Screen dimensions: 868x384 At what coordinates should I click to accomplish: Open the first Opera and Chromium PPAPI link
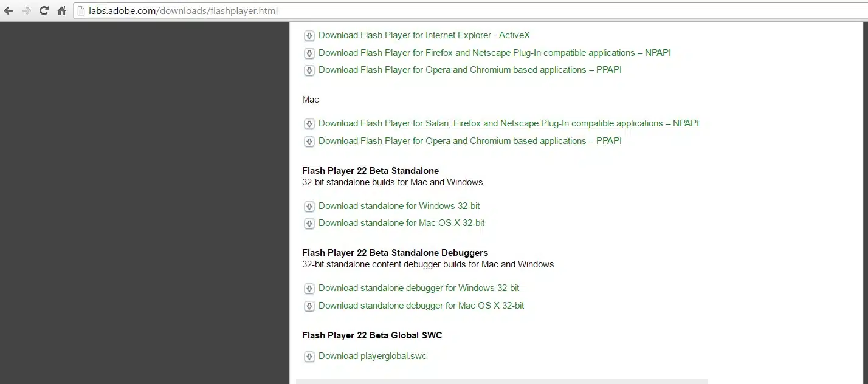point(470,70)
